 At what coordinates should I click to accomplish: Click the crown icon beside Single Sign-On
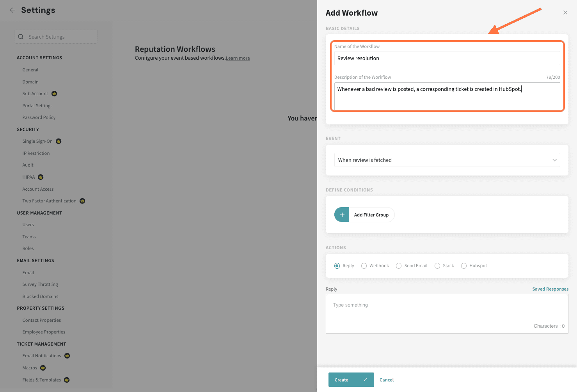59,141
